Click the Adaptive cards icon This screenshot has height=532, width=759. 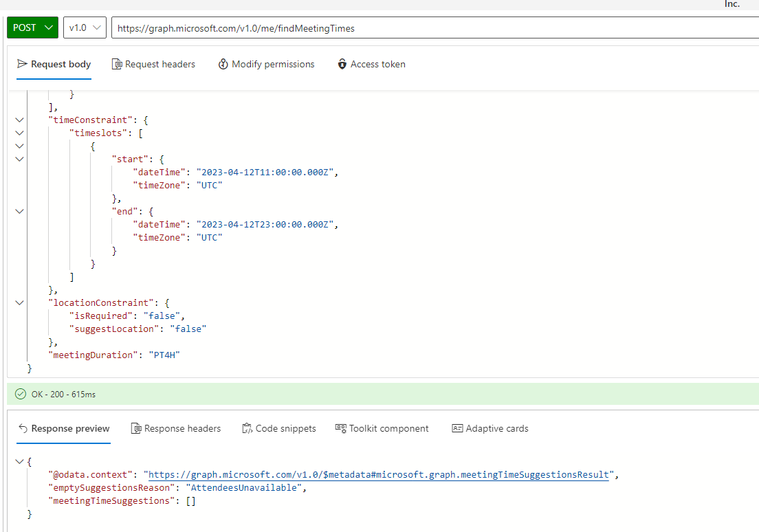point(457,428)
